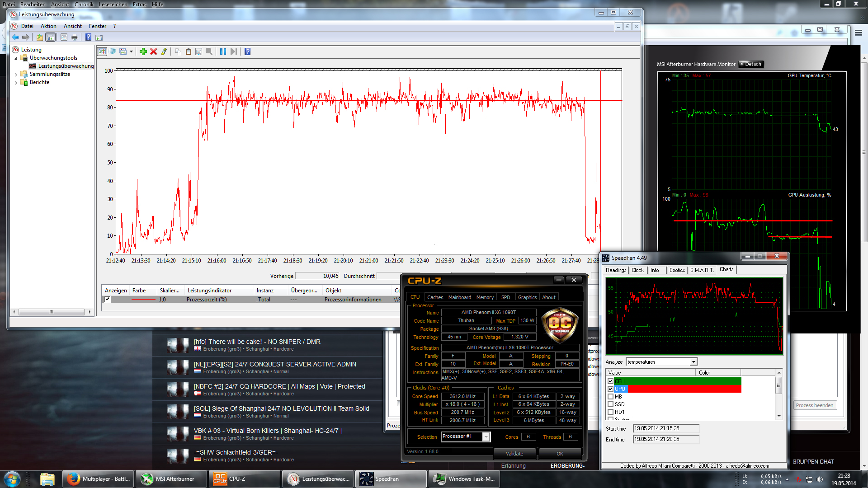
Task: Open the About tab in CPU-Z
Action: (x=549, y=297)
